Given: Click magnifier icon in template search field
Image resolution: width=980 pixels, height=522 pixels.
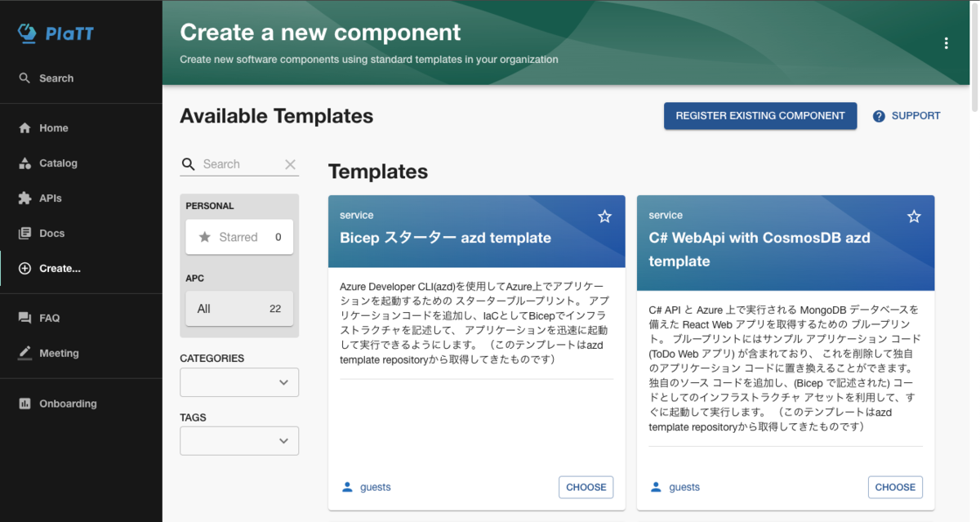Looking at the screenshot, I should 189,164.
